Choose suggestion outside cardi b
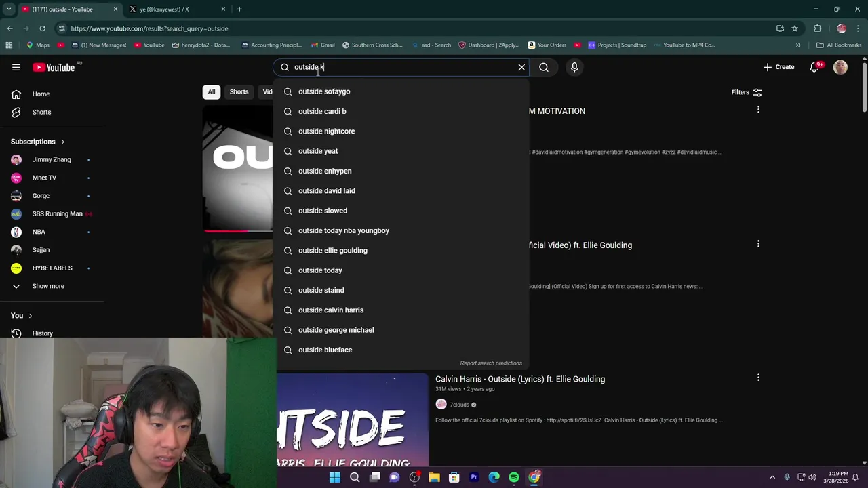 point(401,111)
